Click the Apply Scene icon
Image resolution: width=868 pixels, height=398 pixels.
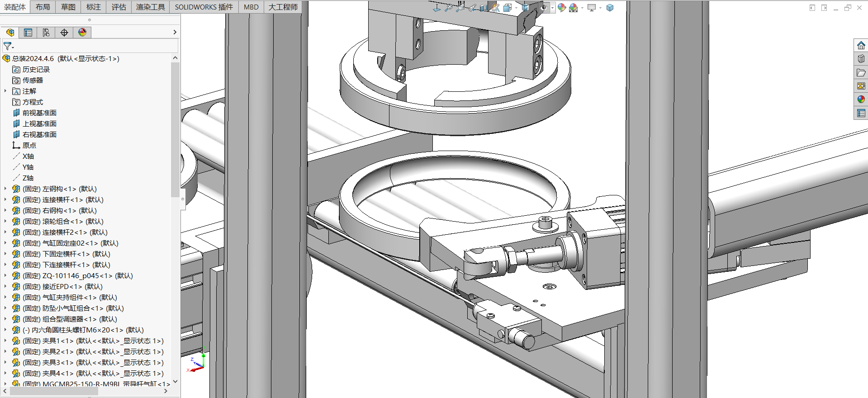(x=574, y=8)
